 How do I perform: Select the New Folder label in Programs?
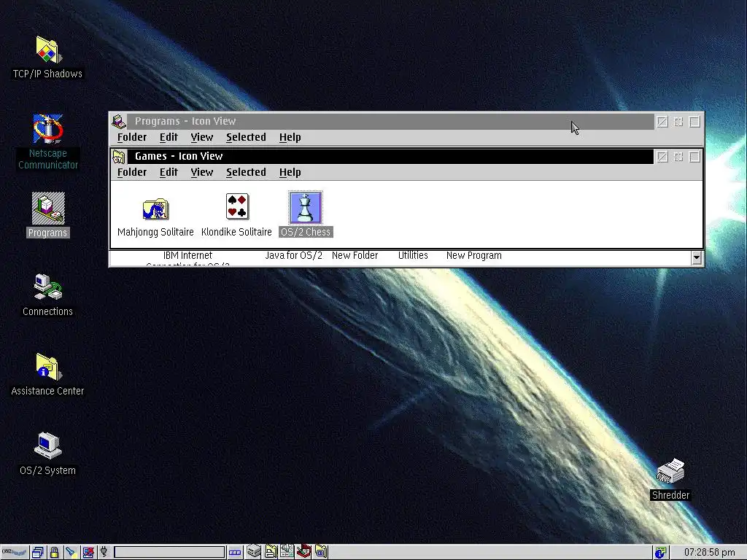[355, 255]
